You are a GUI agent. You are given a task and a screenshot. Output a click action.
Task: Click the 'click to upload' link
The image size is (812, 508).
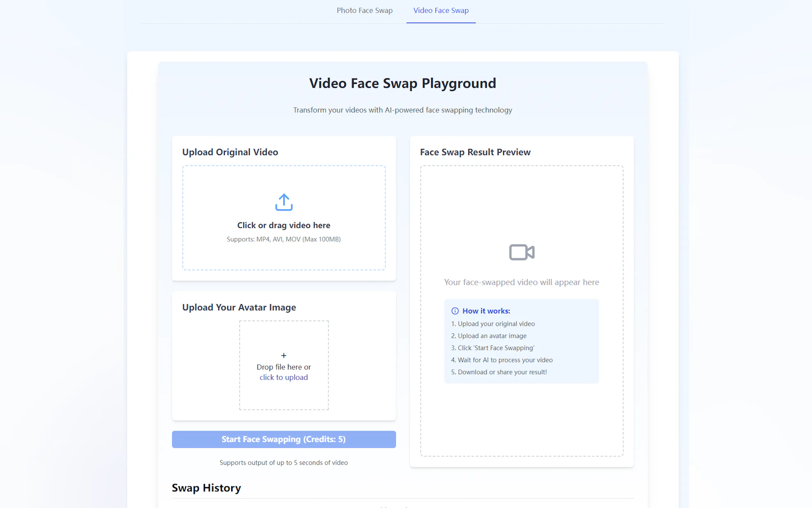(x=284, y=377)
